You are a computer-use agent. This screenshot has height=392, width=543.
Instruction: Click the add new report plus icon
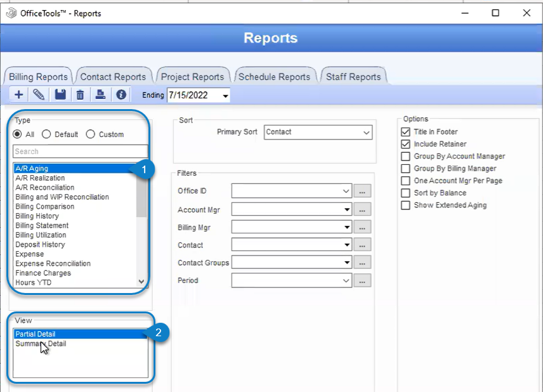[18, 95]
